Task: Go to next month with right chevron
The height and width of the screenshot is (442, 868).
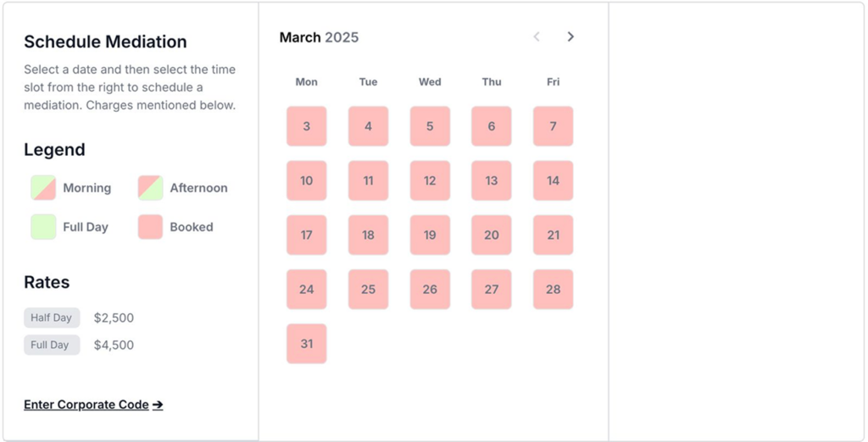Action: [x=570, y=37]
